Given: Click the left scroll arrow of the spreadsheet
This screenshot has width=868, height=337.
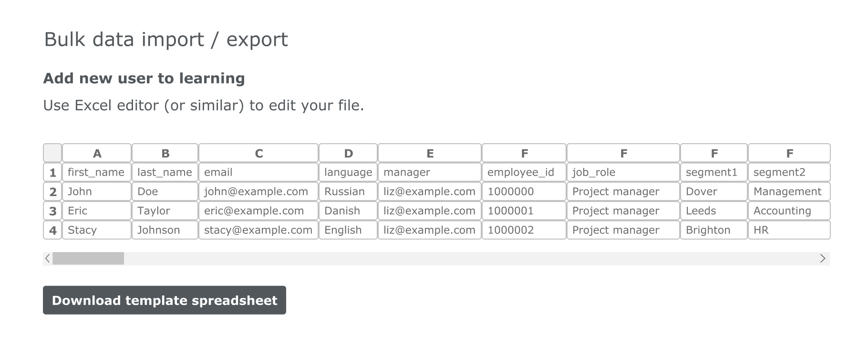Looking at the screenshot, I should pyautogui.click(x=47, y=259).
